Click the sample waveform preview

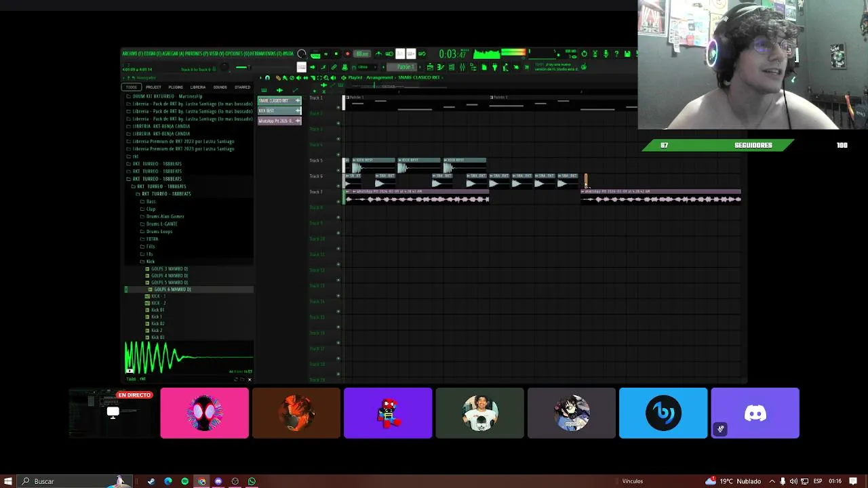click(x=189, y=357)
